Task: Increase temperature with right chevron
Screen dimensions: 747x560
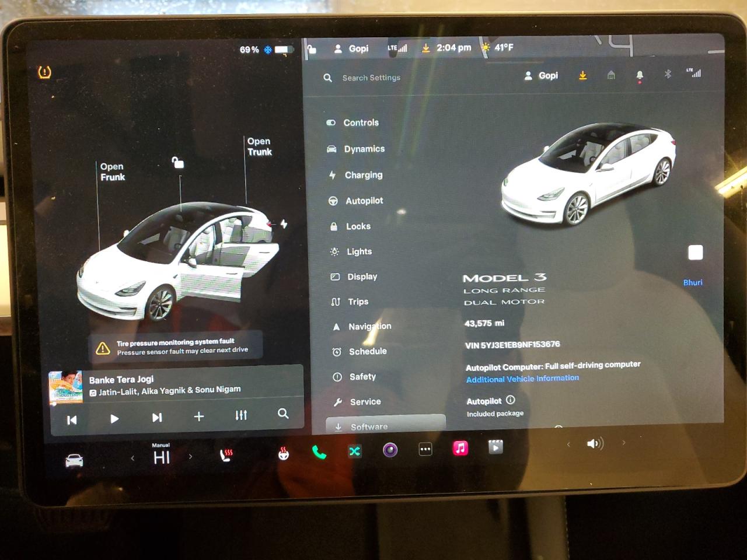Action: coord(190,456)
